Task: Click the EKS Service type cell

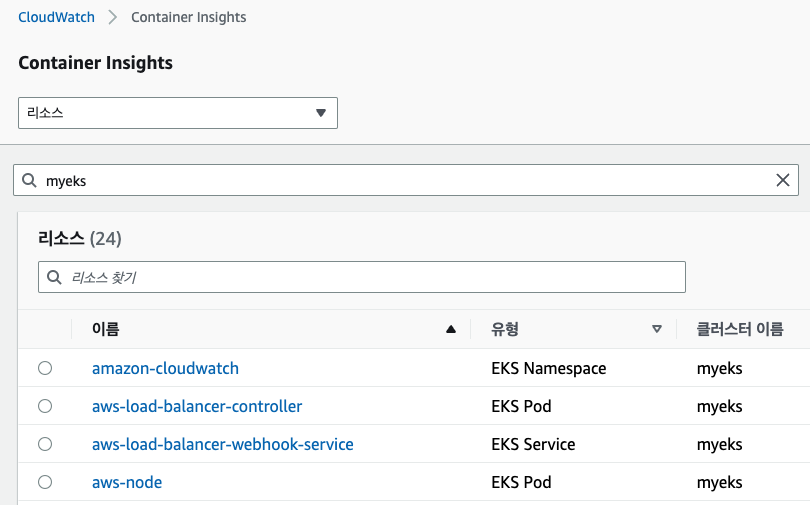Action: [x=533, y=444]
